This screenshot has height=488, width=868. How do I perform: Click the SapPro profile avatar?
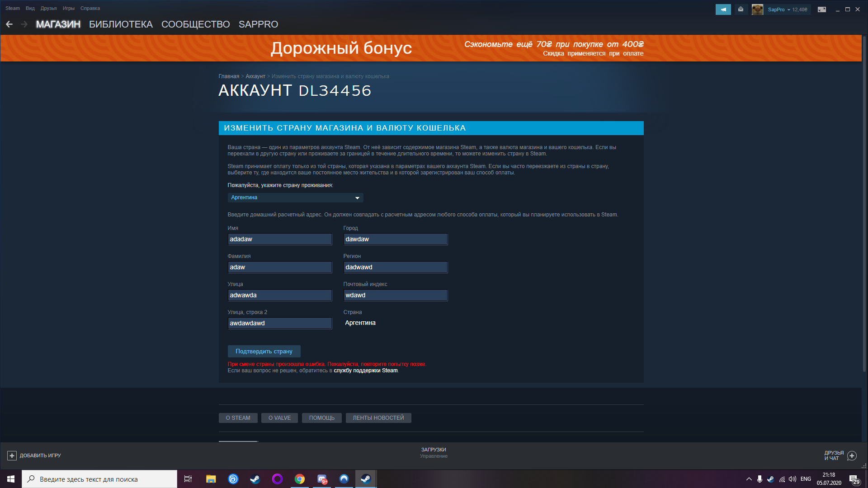click(x=757, y=9)
